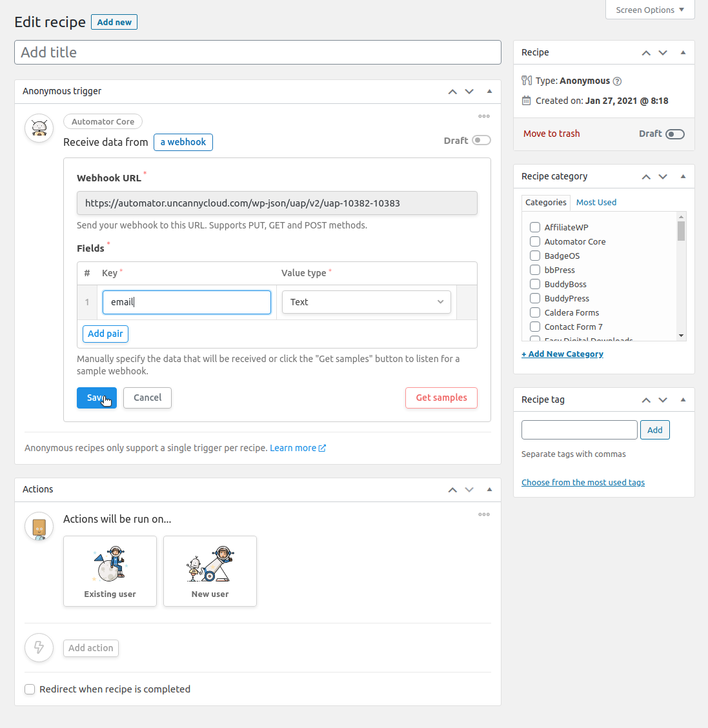Move Recipe tag panel up
The image size is (708, 728).
pyautogui.click(x=646, y=400)
